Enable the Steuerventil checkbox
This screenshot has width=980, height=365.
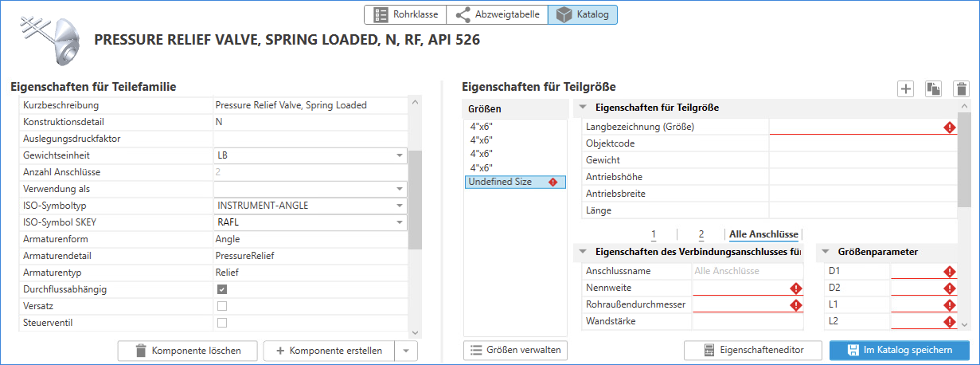pos(222,323)
